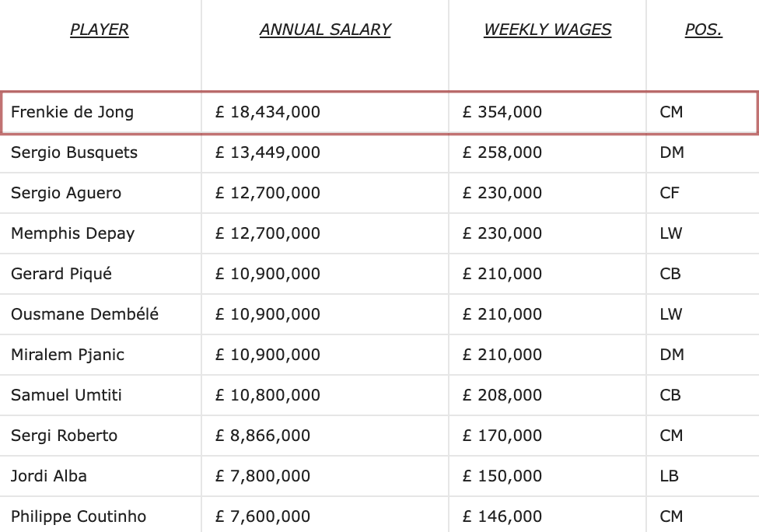Screen dimensions: 759x532
Task: Select Sergio Aguero in the player column
Action: 66,193
